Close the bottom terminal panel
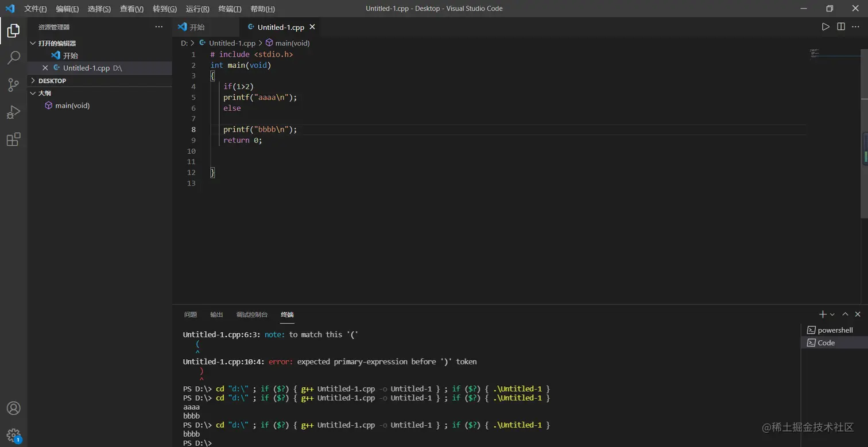 pos(858,314)
